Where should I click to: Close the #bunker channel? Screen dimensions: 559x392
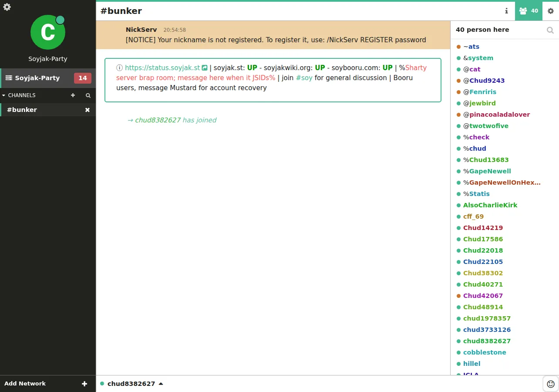point(88,110)
